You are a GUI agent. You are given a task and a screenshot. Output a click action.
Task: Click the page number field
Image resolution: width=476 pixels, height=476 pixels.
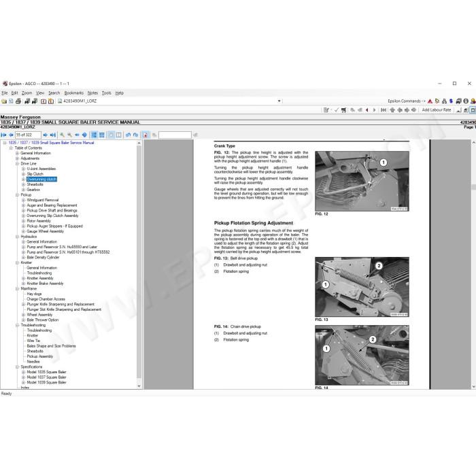click(x=28, y=135)
